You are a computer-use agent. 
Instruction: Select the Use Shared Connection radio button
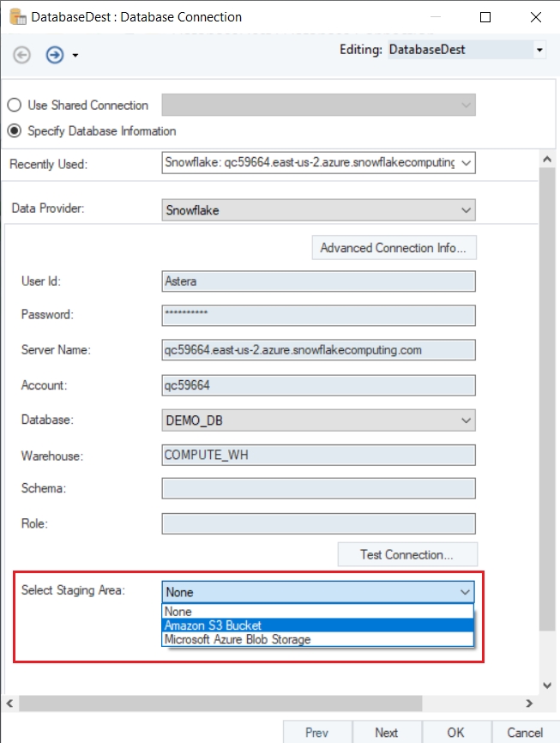(15, 106)
